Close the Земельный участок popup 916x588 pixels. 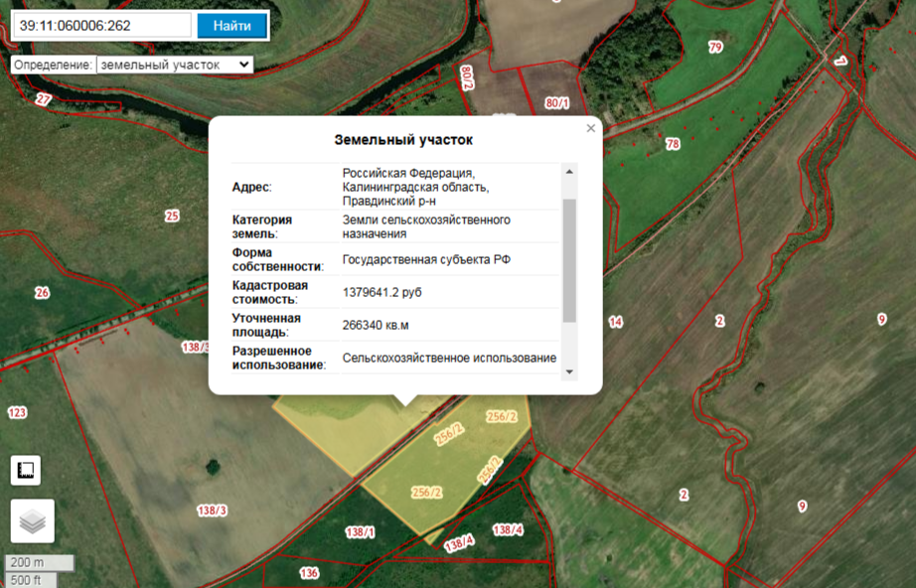coord(591,128)
